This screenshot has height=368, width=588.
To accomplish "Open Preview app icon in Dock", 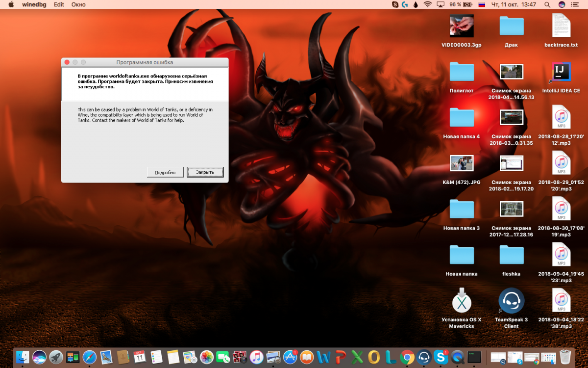I will click(273, 357).
